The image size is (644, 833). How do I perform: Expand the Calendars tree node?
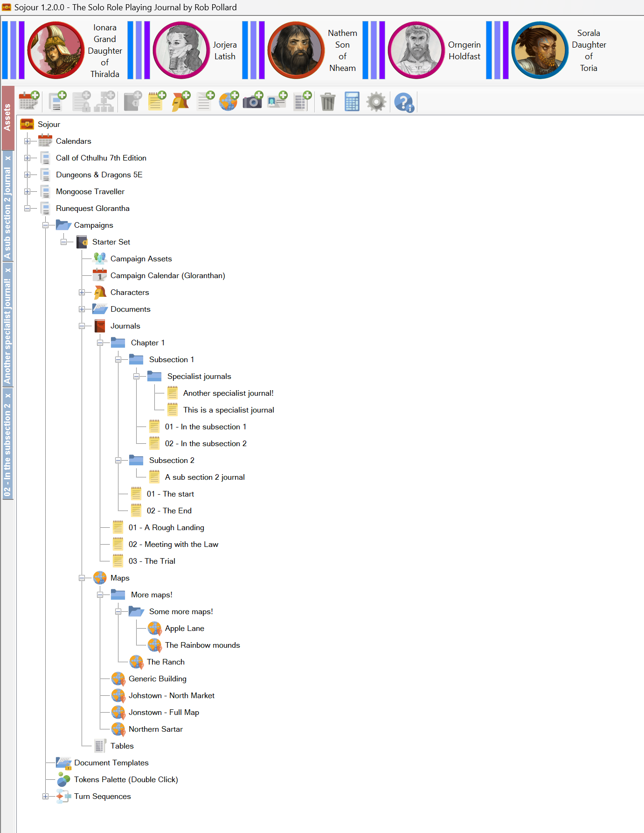28,141
